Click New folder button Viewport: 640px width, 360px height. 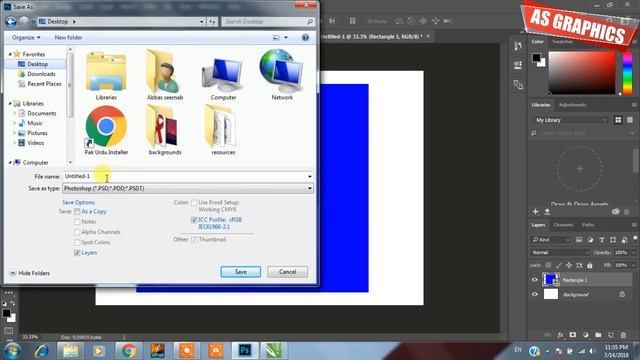(68, 38)
